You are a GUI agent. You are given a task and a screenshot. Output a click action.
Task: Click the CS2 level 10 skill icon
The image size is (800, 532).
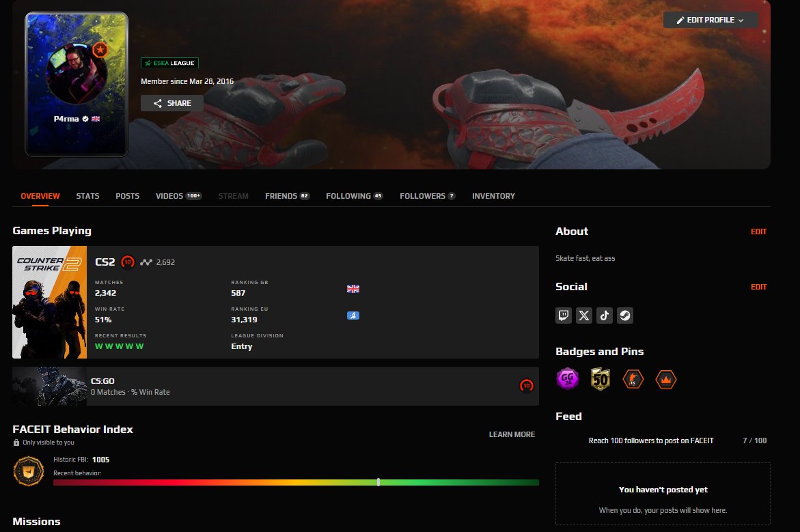[128, 262]
